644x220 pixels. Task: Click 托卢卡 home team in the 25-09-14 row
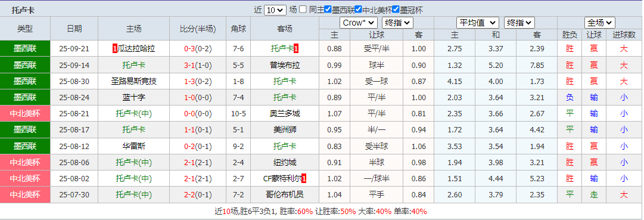(x=134, y=65)
